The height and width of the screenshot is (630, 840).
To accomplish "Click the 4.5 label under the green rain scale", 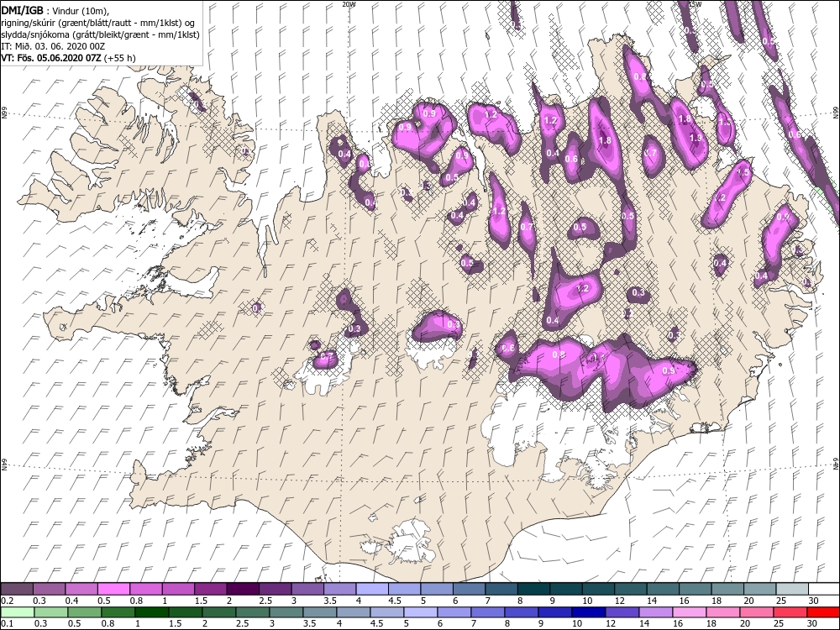I will [376, 623].
